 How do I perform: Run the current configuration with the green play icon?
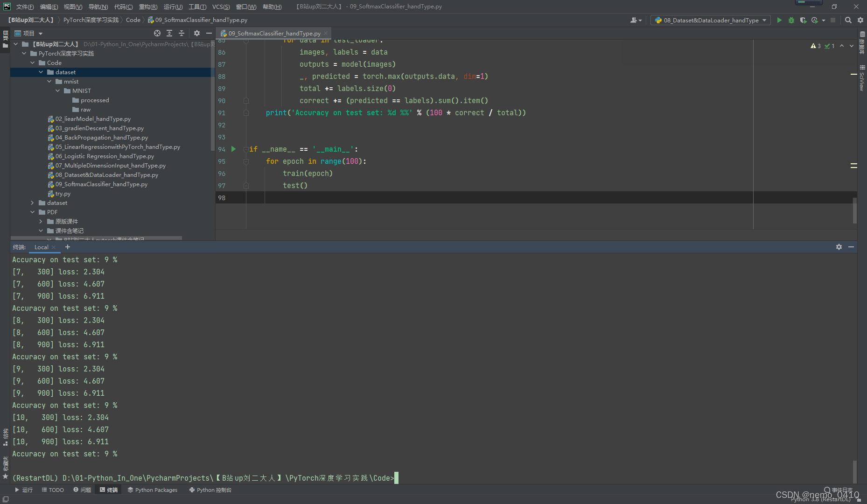[779, 20]
